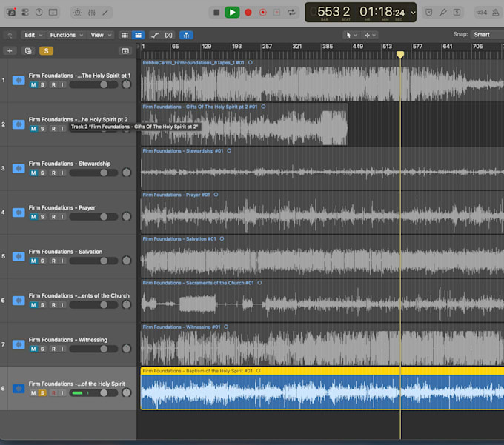Toggle the Flex bowtie icon
Image resolution: width=504 pixels, height=445 pixels.
[168, 35]
